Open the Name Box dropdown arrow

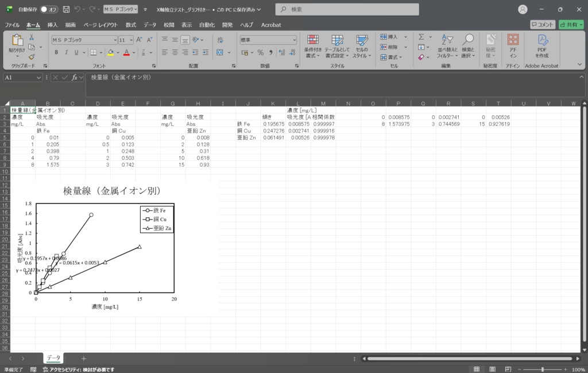point(38,78)
